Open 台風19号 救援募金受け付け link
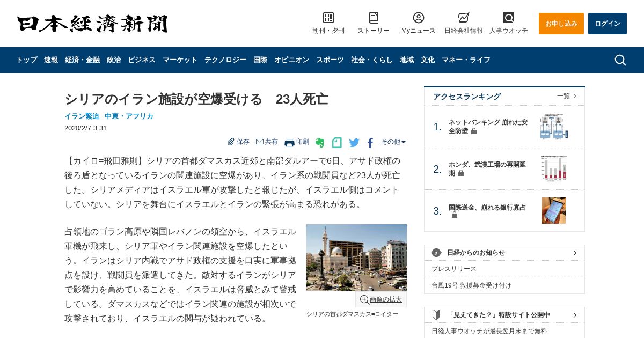This screenshot has width=644, height=338. [471, 285]
